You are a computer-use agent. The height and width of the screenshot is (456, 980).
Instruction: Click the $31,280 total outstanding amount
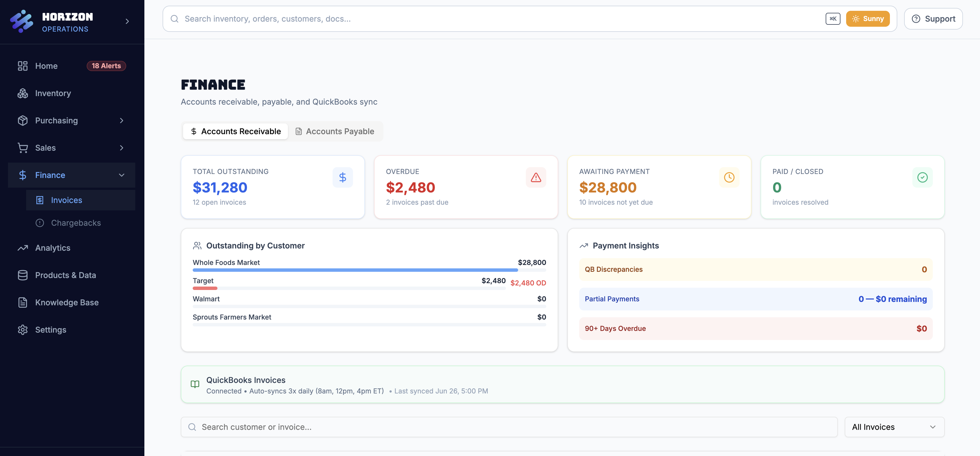coord(220,187)
